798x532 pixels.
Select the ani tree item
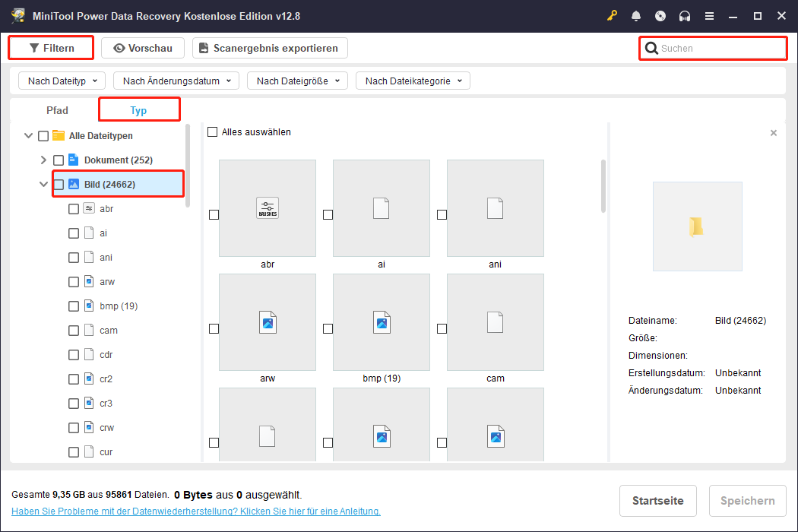106,258
